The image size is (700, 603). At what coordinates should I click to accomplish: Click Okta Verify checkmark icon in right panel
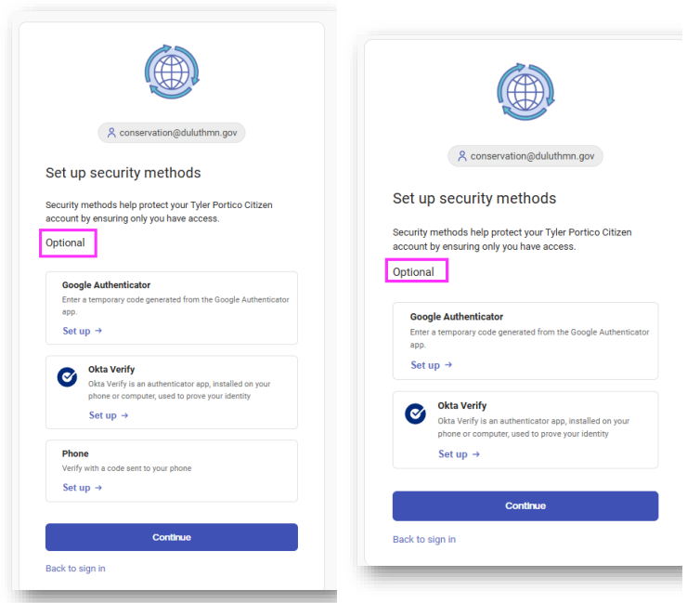coord(416,414)
